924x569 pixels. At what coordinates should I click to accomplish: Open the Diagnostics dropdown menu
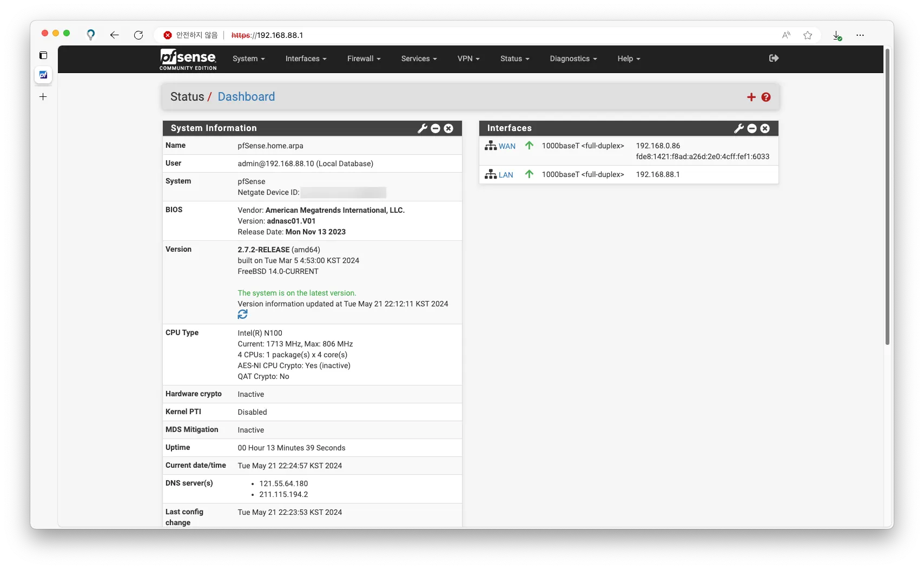573,59
